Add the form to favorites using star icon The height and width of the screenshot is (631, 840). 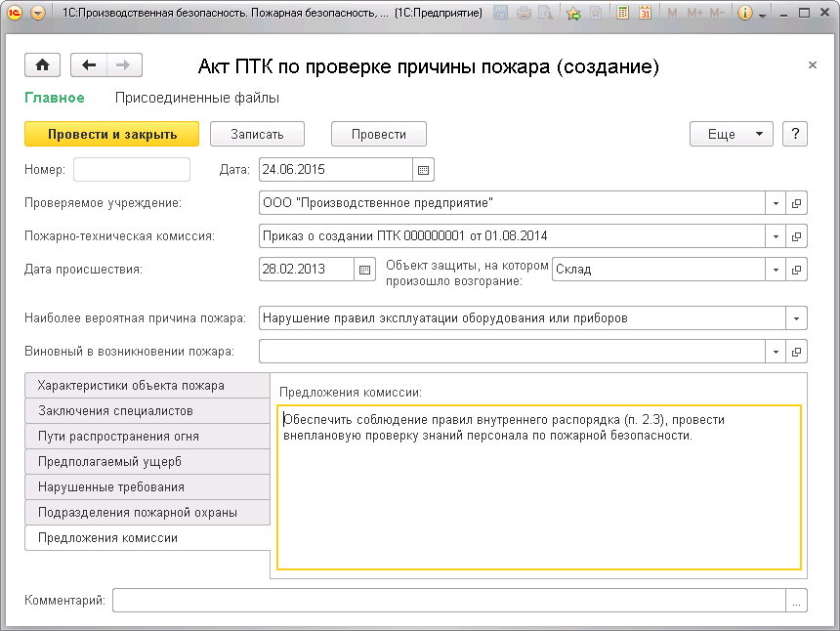(x=572, y=13)
